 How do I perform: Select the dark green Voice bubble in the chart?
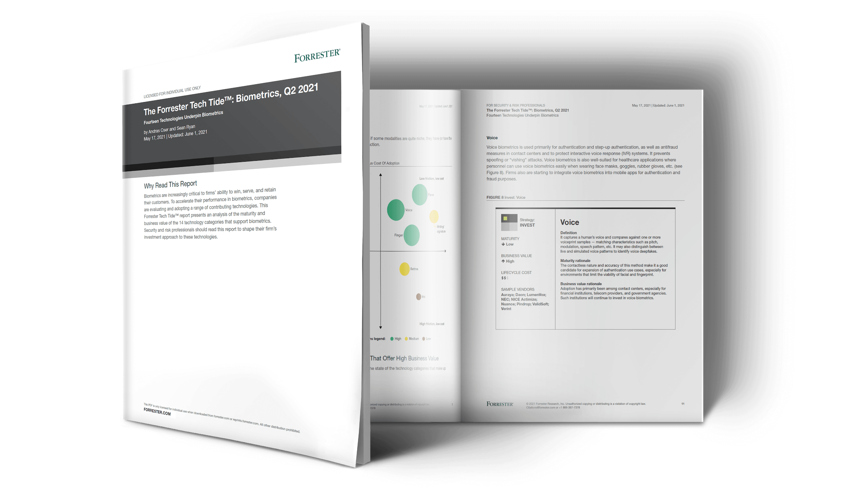tap(395, 210)
